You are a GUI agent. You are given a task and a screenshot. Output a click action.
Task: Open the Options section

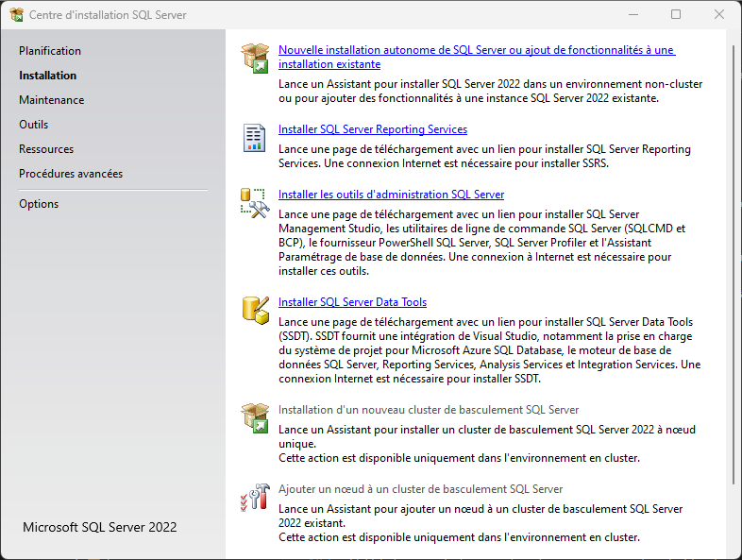pos(39,204)
